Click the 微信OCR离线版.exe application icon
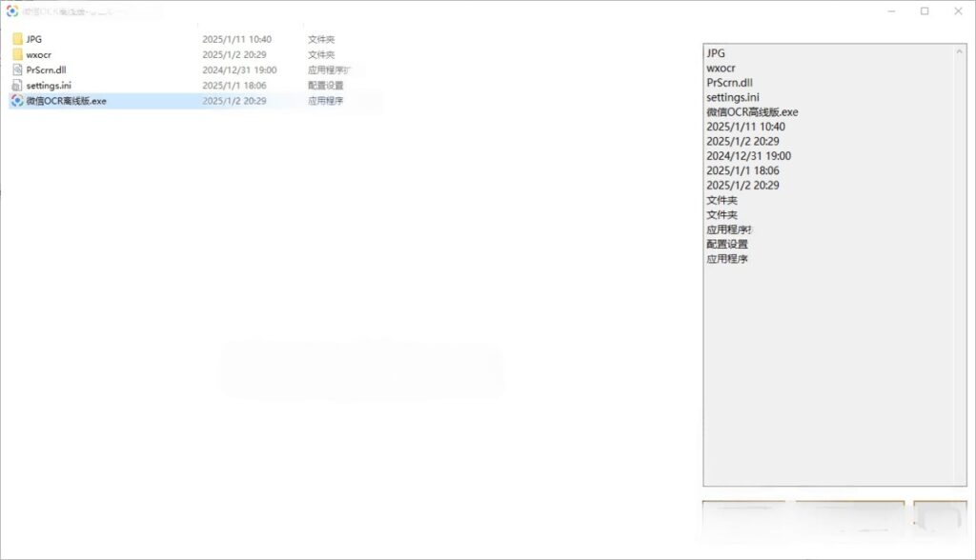The image size is (976, 560). (17, 101)
